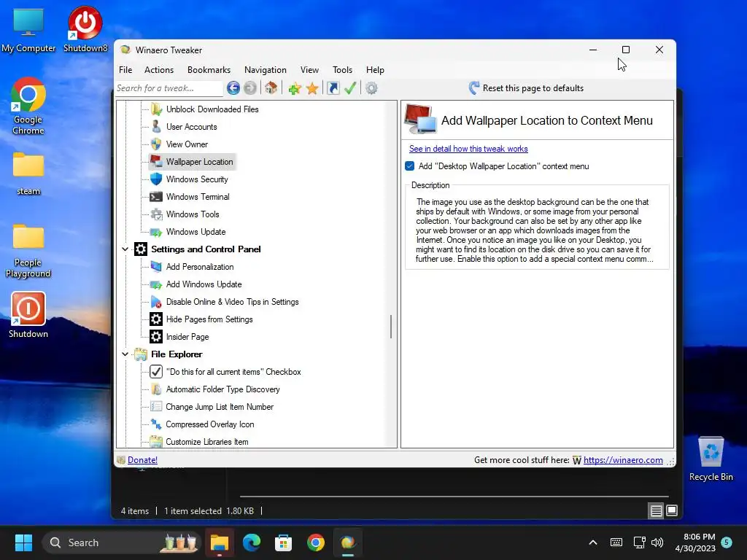Select the Recycle Bin desktop icon

711,459
